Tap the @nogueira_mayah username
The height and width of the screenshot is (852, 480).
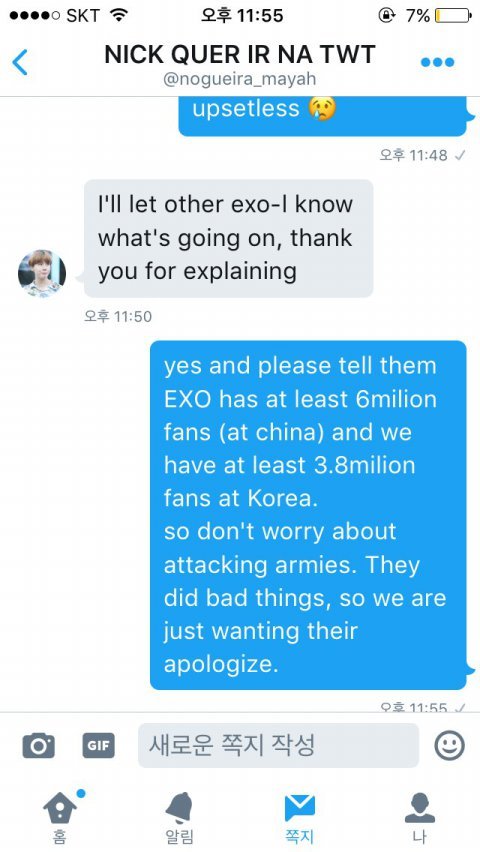(x=240, y=79)
